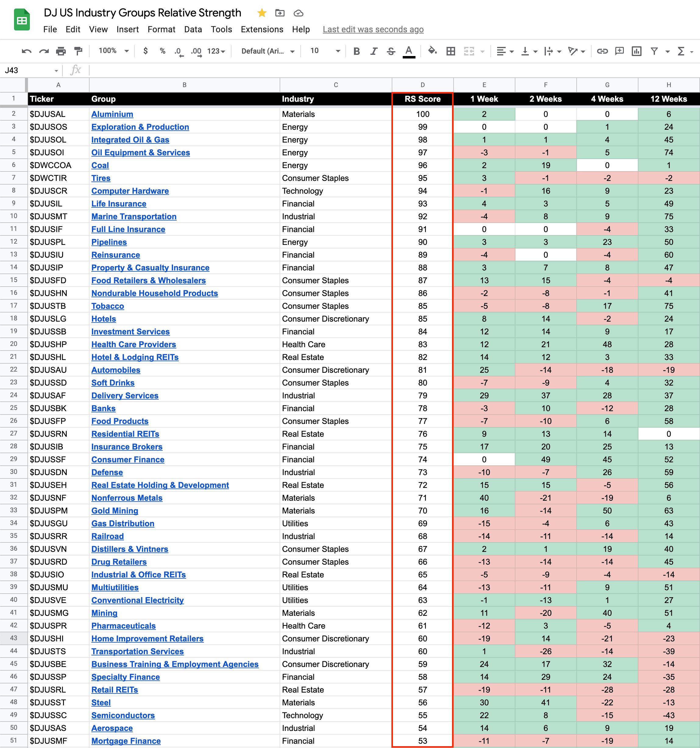Expand the font size dropdown
This screenshot has width=700, height=748.
point(338,51)
